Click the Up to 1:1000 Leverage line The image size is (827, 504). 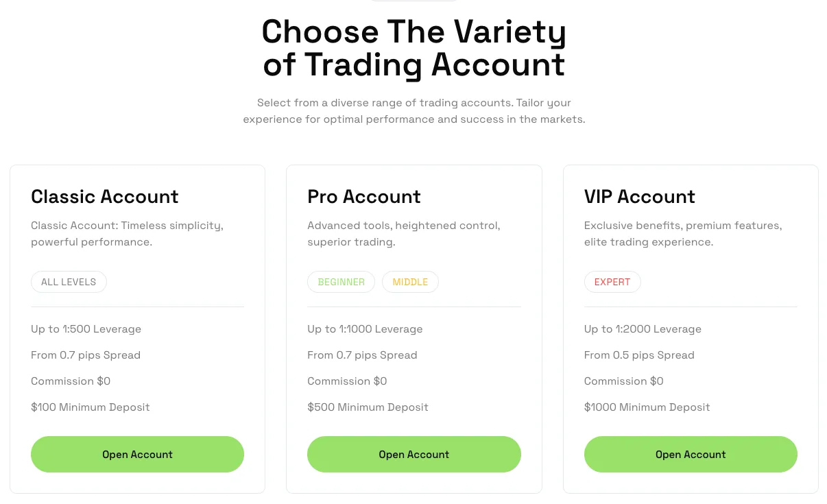click(x=365, y=329)
